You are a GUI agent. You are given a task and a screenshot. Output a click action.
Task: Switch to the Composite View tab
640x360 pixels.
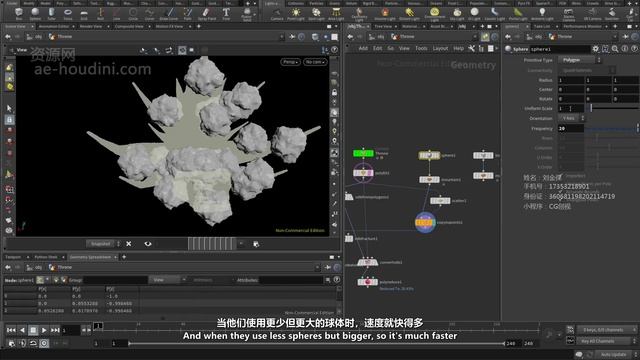point(129,27)
